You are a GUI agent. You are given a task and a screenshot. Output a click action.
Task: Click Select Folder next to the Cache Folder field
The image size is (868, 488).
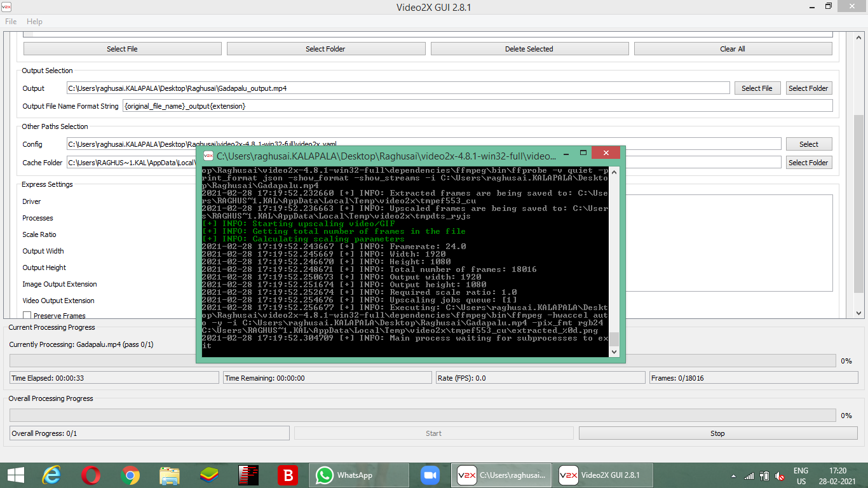click(808, 162)
